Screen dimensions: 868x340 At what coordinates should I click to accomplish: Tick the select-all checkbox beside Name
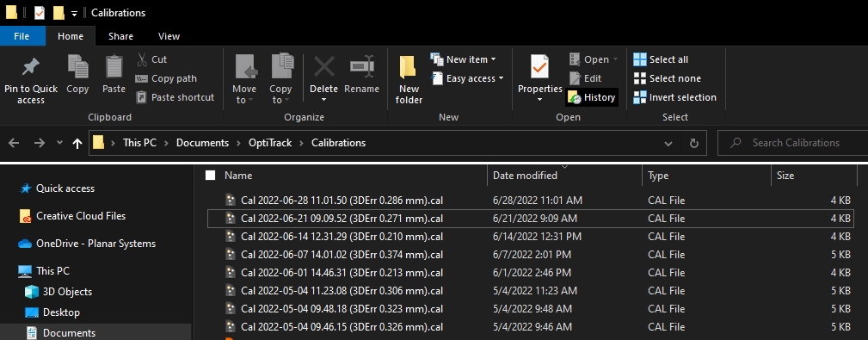pyautogui.click(x=211, y=176)
